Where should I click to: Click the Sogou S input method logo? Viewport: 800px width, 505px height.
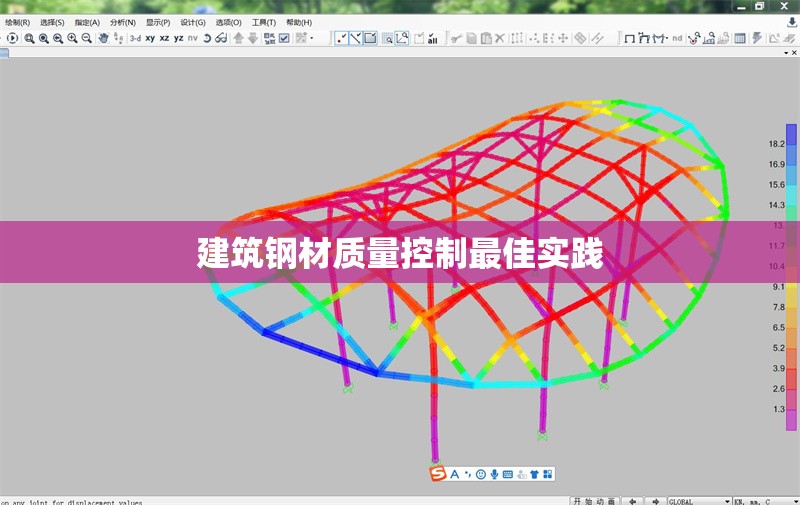[438, 474]
